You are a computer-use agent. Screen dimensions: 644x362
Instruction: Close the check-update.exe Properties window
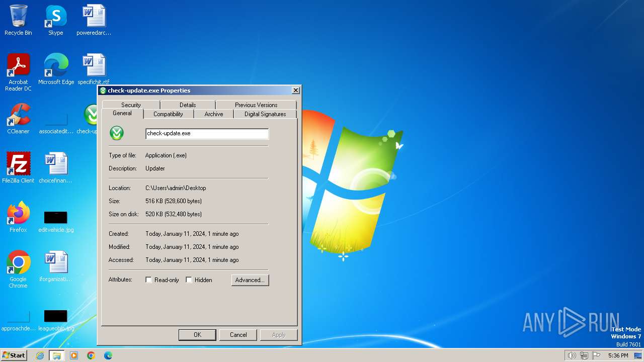[296, 90]
